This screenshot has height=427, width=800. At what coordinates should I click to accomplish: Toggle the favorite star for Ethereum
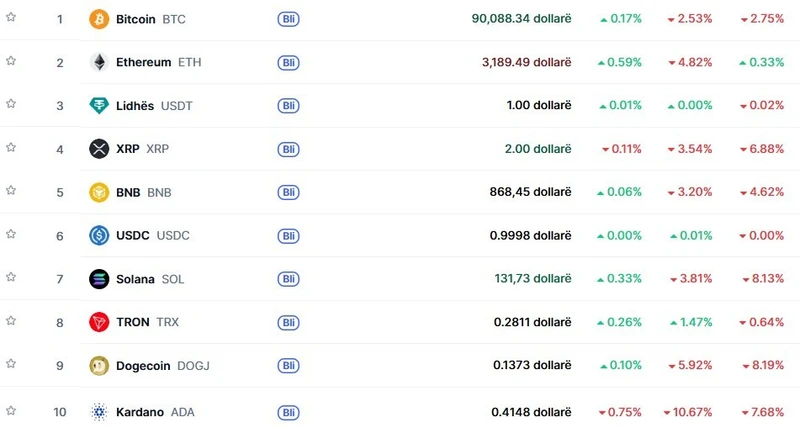(11, 60)
